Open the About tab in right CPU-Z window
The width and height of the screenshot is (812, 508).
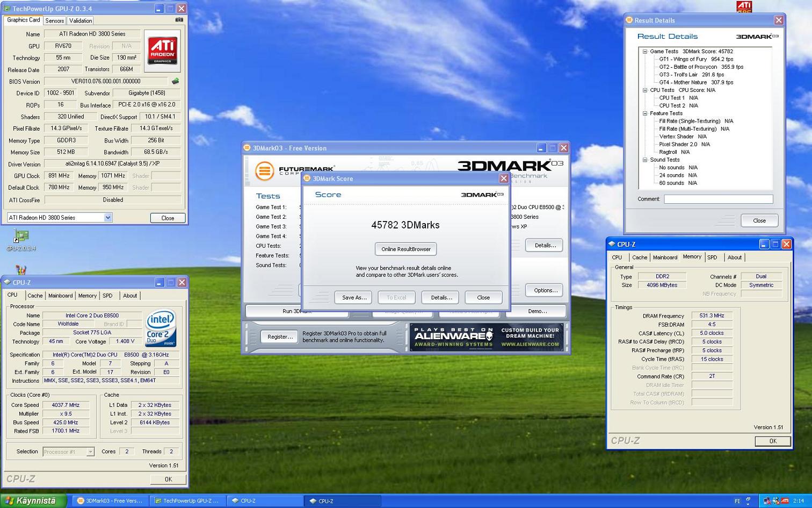point(734,257)
